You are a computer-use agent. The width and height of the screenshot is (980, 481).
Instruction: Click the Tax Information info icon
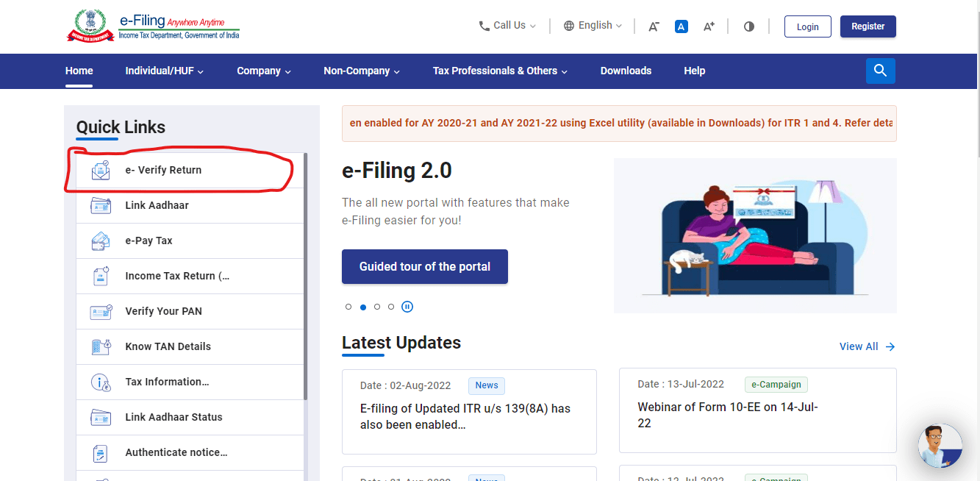click(x=101, y=382)
